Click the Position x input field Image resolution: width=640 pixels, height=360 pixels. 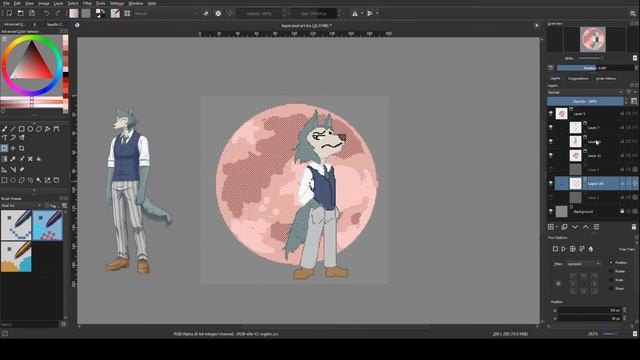click(589, 310)
